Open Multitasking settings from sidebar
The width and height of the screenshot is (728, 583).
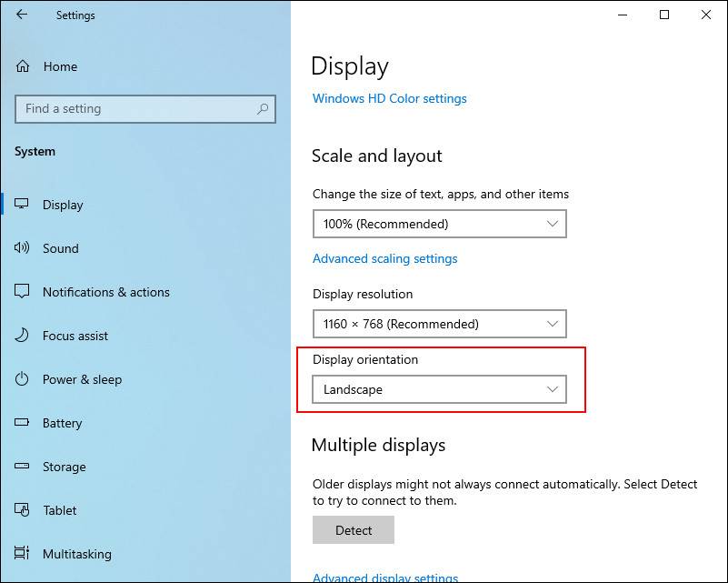(x=22, y=554)
